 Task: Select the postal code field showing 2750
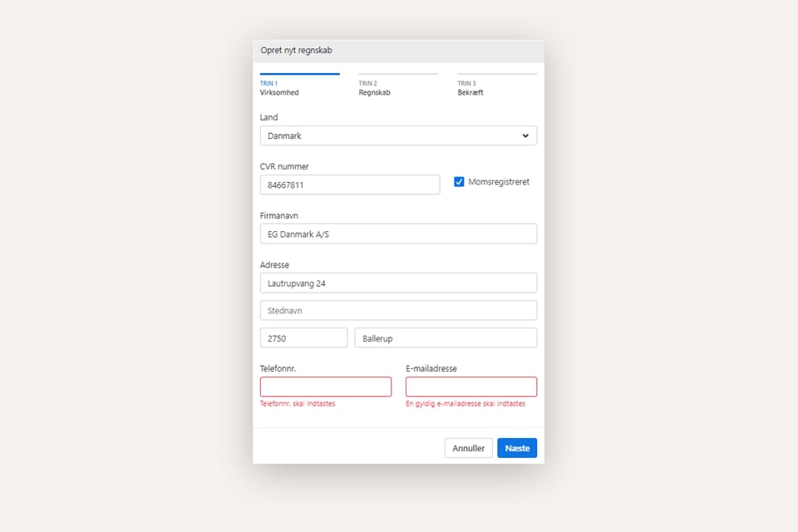click(x=303, y=337)
